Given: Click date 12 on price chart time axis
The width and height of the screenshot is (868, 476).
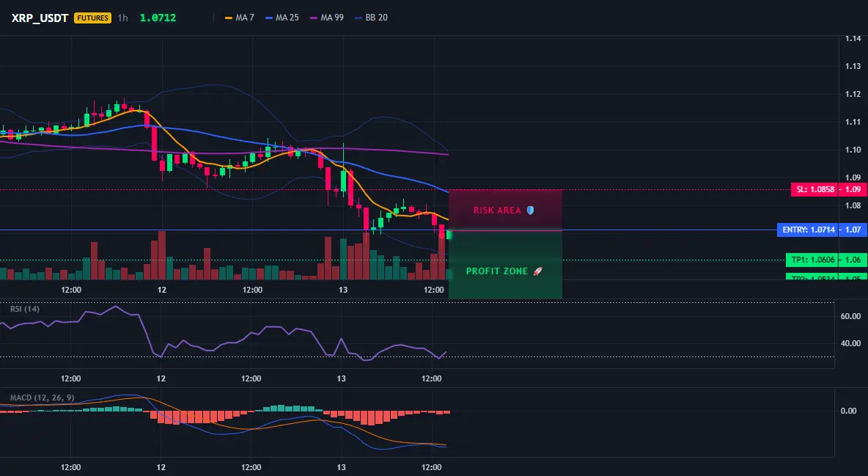Looking at the screenshot, I should tap(162, 290).
